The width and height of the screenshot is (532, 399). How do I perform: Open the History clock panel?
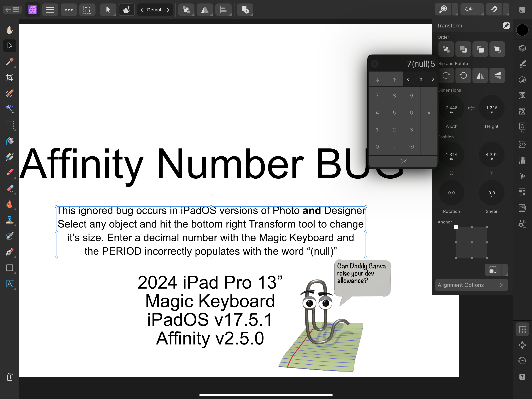[x=522, y=361]
